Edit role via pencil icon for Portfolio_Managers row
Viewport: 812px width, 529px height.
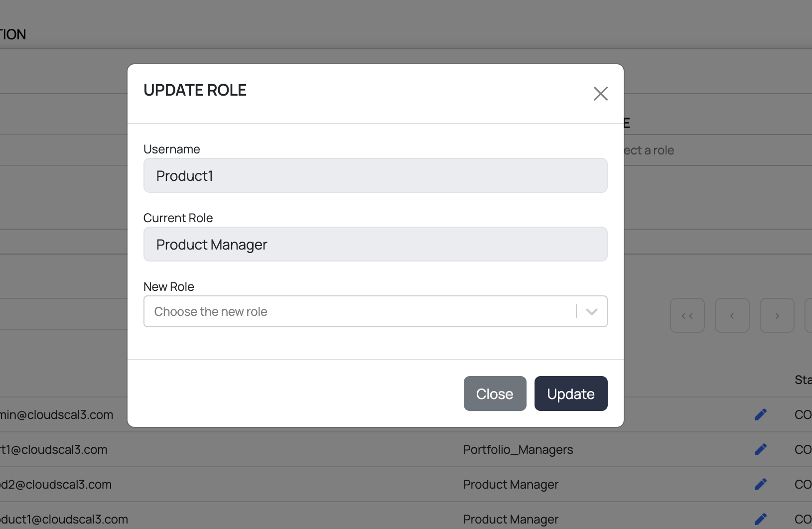pyautogui.click(x=760, y=450)
